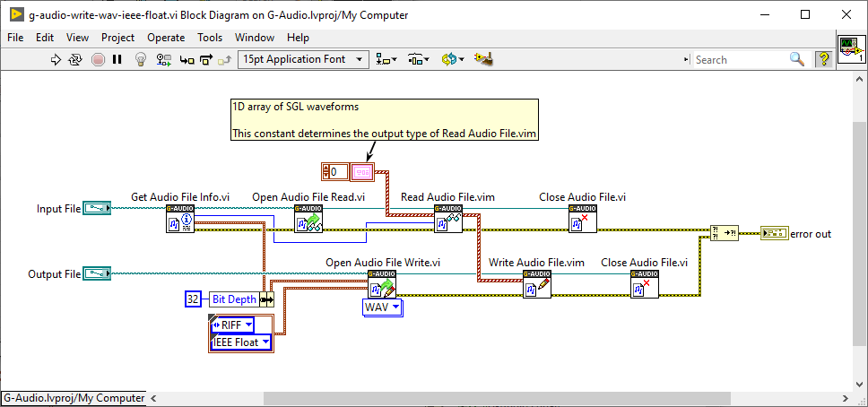Open the Align Objects dropdown
Image resolution: width=868 pixels, height=407 pixels.
tap(386, 59)
